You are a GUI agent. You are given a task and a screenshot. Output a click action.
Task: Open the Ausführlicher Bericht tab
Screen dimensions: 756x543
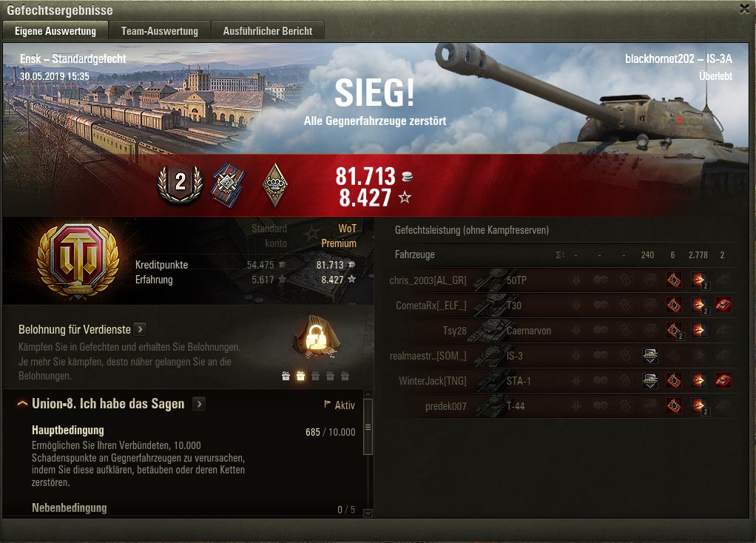(x=268, y=31)
